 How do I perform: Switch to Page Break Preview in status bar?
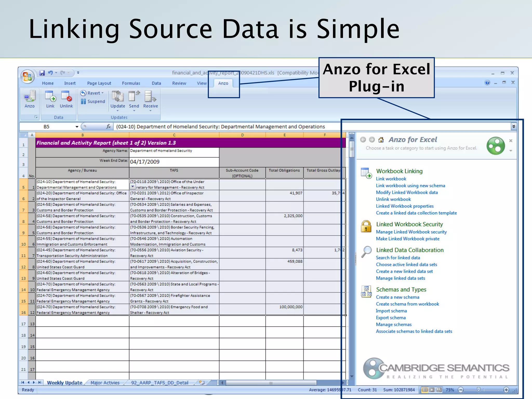click(x=439, y=390)
